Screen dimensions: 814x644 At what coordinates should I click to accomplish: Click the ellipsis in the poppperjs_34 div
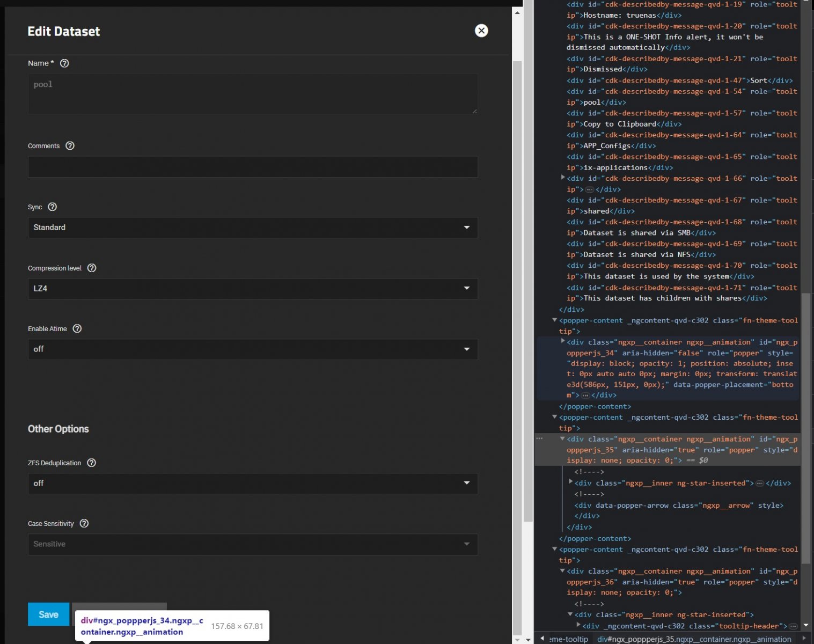click(x=585, y=396)
